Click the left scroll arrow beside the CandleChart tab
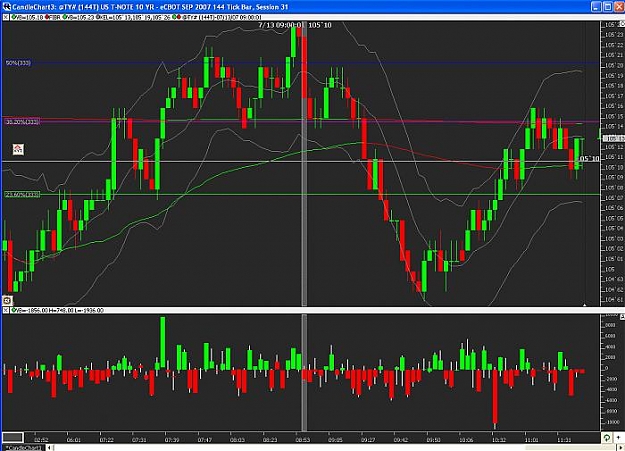Screen dimensions: 625x451 coord(49,448)
